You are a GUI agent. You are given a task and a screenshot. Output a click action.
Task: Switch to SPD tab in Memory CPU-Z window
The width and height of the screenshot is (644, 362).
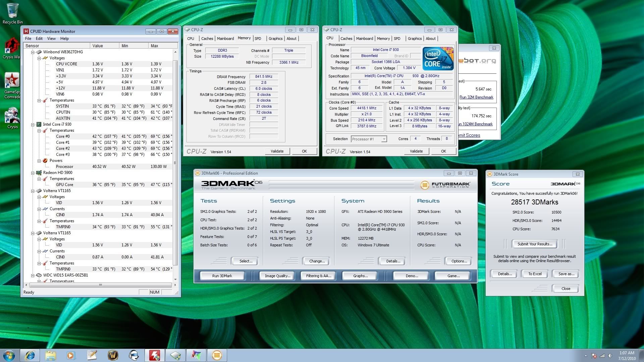(258, 39)
